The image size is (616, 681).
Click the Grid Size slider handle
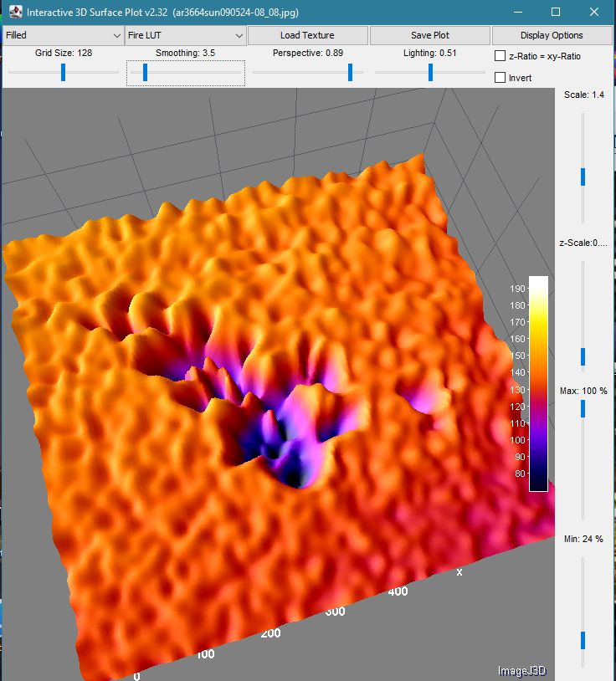(x=64, y=73)
